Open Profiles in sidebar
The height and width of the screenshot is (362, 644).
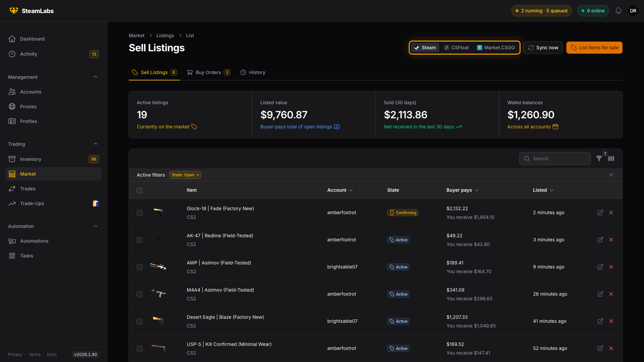tap(53, 121)
